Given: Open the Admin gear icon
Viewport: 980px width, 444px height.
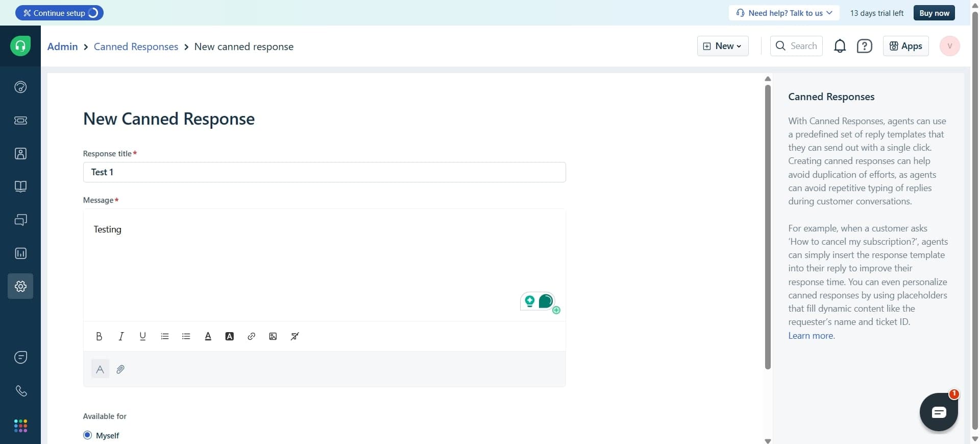Looking at the screenshot, I should pos(20,286).
